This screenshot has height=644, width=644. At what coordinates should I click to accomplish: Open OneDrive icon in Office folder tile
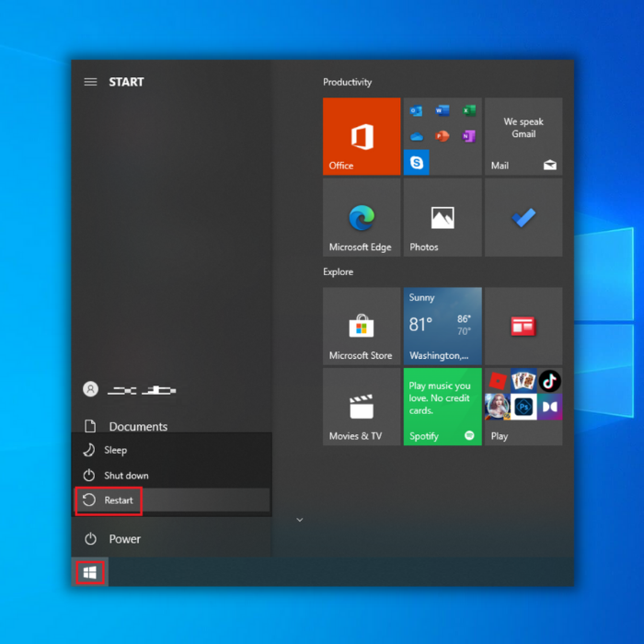tap(416, 136)
